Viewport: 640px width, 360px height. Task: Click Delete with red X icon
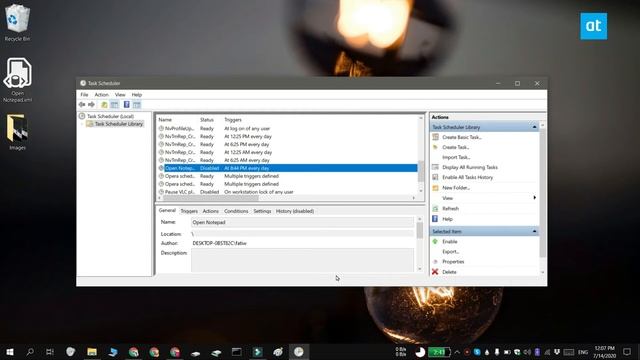coord(449,272)
